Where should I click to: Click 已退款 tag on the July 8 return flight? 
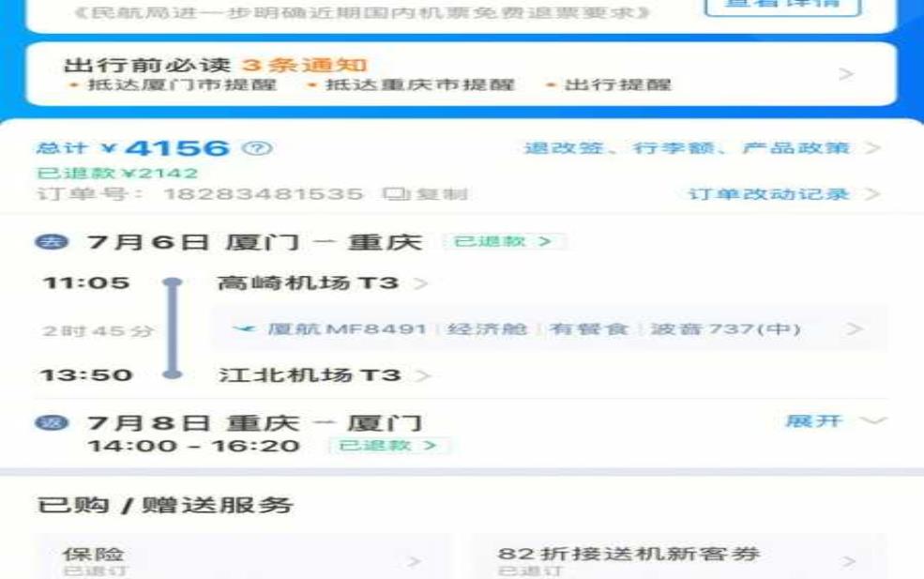[388, 446]
